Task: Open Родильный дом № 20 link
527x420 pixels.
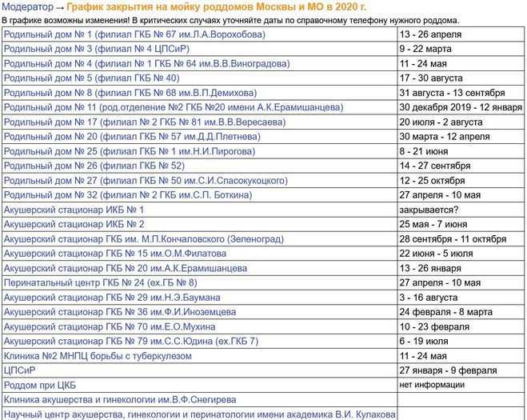Action: coord(132,137)
